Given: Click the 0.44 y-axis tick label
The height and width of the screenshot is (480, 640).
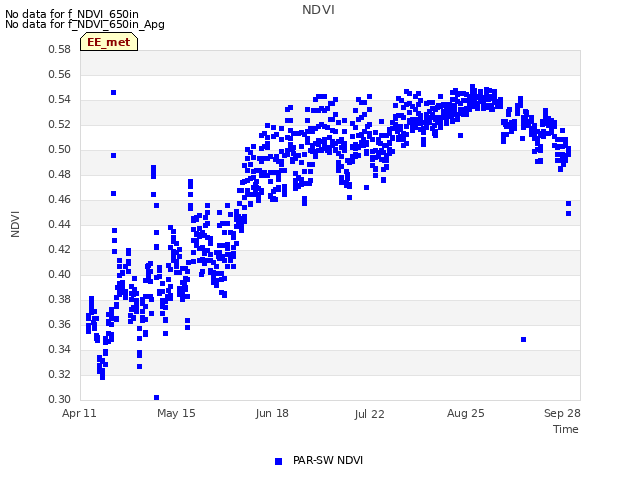Looking at the screenshot, I should [60, 224].
